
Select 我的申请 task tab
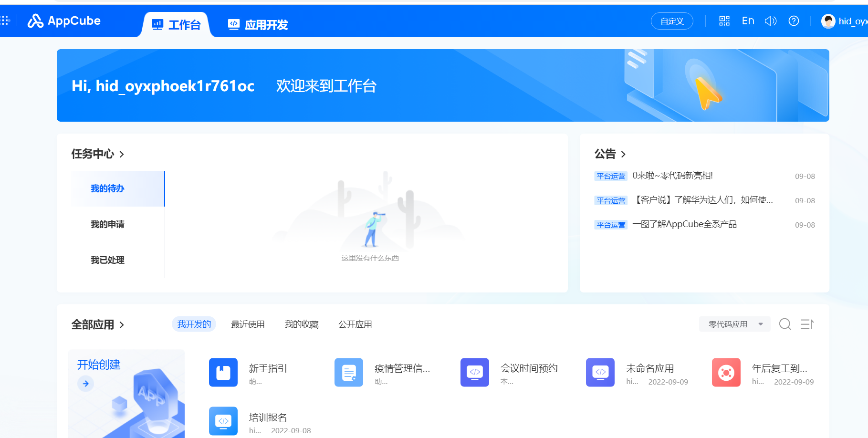tap(118, 224)
